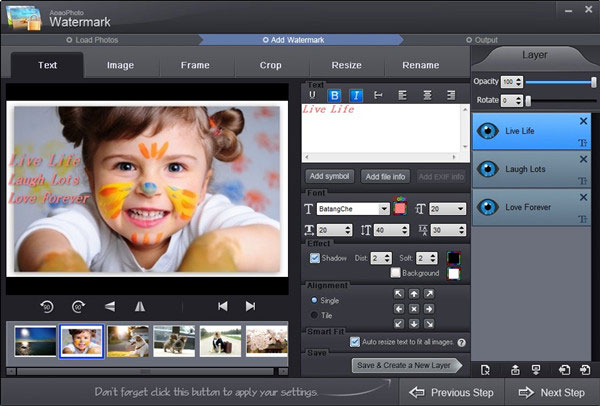
Task: Hide the Live Life layer
Action: 488,131
